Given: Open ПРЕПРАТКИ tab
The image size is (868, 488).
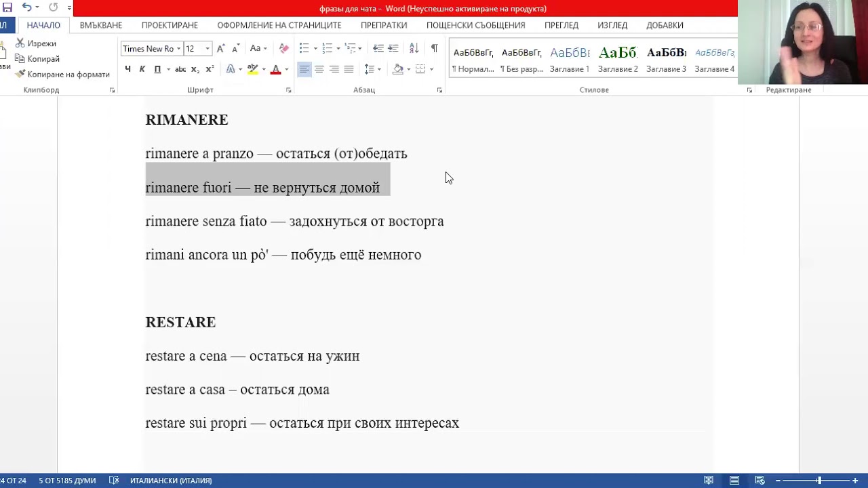Looking at the screenshot, I should 384,25.
